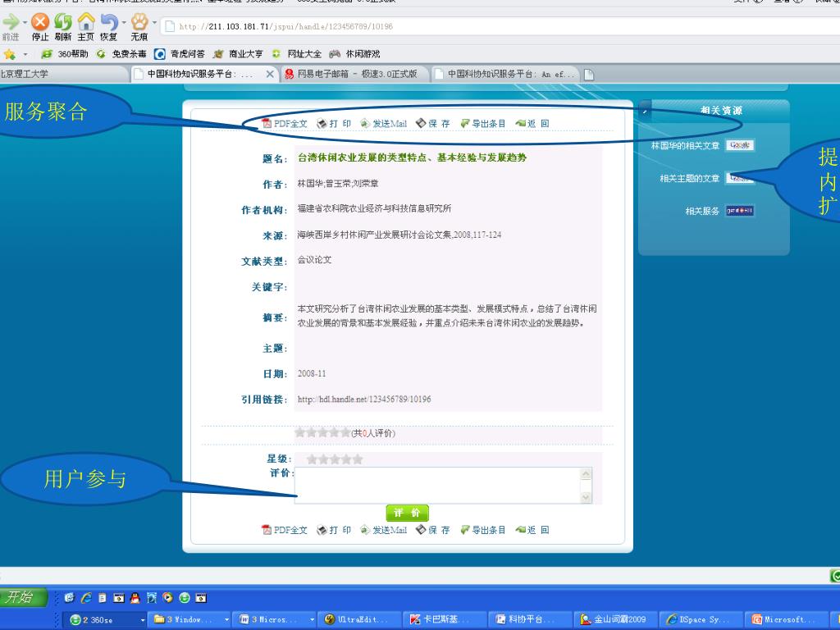Screen dimensions: 840x630
Task: Open the article title 台湾休闲农业发展 link
Action: click(412, 157)
